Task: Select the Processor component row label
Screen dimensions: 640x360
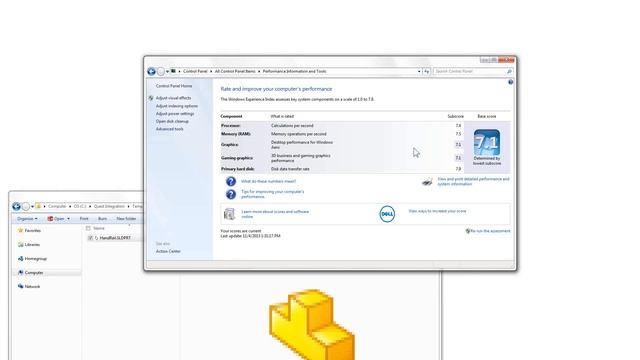Action: (x=231, y=126)
